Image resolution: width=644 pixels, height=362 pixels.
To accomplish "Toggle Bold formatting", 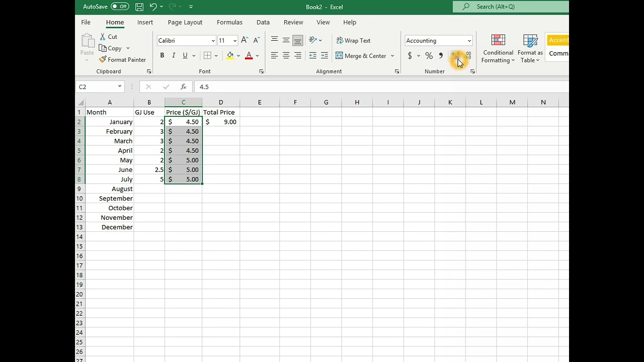I will click(162, 56).
